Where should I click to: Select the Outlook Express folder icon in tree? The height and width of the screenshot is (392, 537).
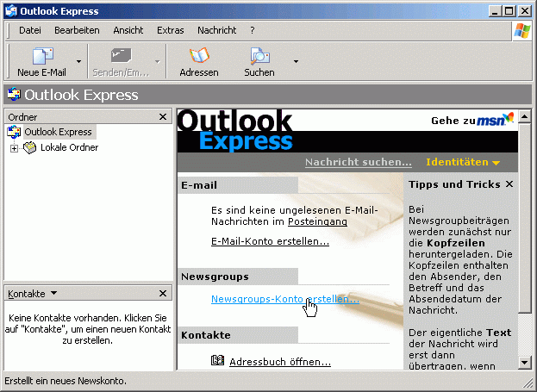pos(14,132)
